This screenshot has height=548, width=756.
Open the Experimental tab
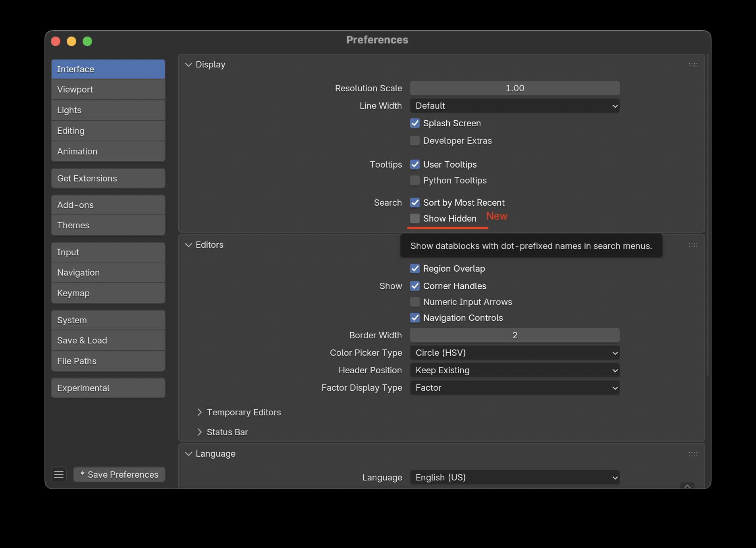[x=108, y=388]
